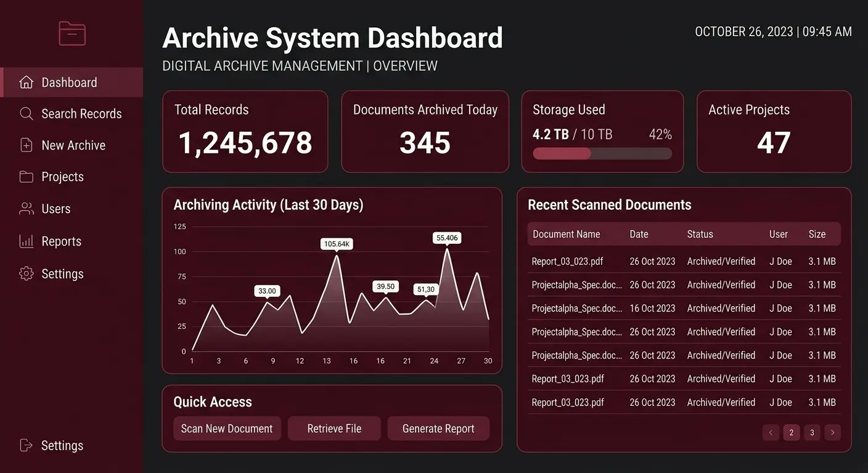Viewport: 868px width, 473px height.
Task: Click the 345 documents archived today value
Action: coord(425,143)
